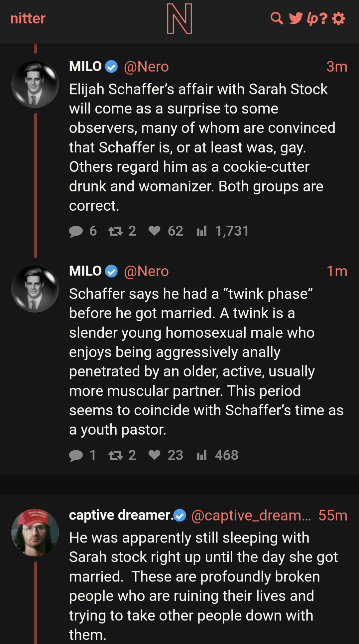This screenshot has width=359, height=644.
Task: Open the 3m timestamp link
Action: click(336, 67)
